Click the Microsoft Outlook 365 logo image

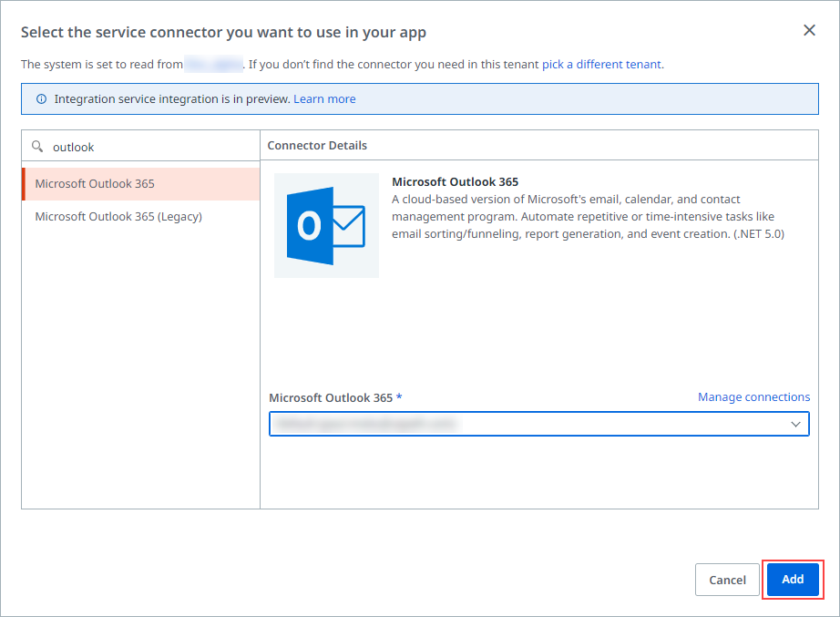point(326,226)
